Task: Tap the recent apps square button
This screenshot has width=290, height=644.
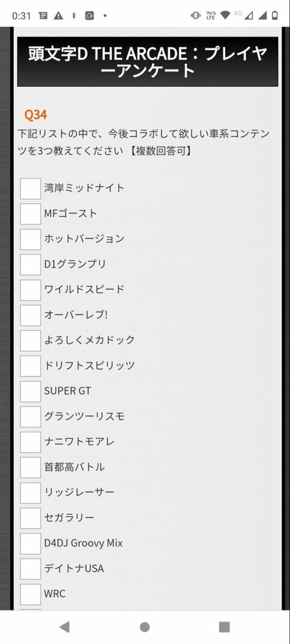Action: coord(224,627)
